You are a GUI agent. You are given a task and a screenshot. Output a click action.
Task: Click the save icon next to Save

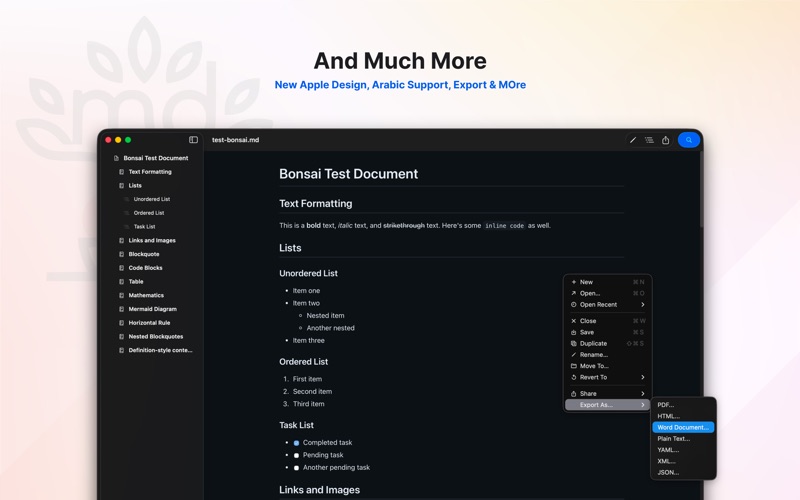coord(573,332)
